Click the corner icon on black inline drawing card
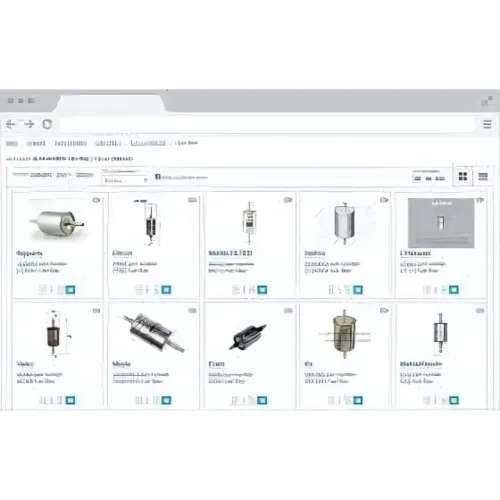Image resolution: width=500 pixels, height=500 pixels. pyautogui.click(x=192, y=200)
